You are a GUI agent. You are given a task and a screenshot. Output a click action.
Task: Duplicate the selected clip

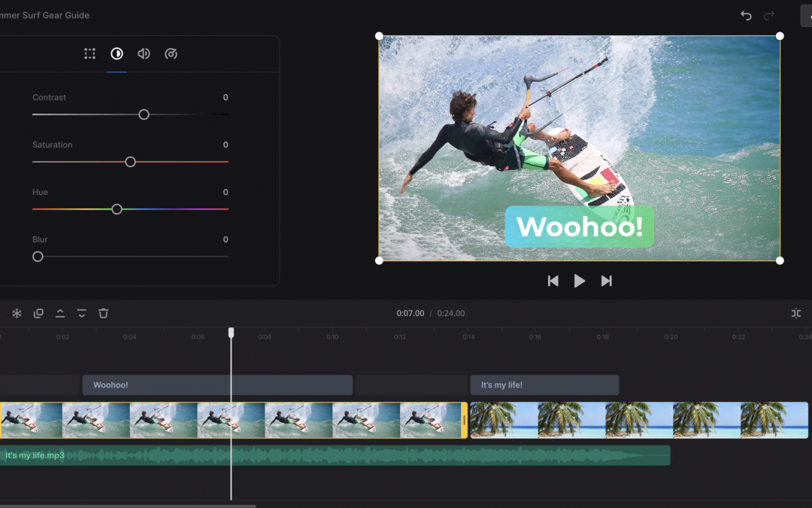(x=38, y=313)
